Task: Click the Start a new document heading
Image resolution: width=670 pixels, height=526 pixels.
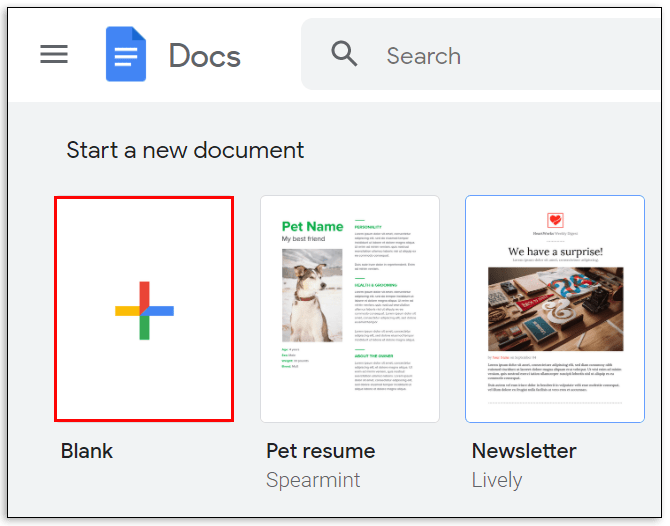Action: click(x=185, y=150)
